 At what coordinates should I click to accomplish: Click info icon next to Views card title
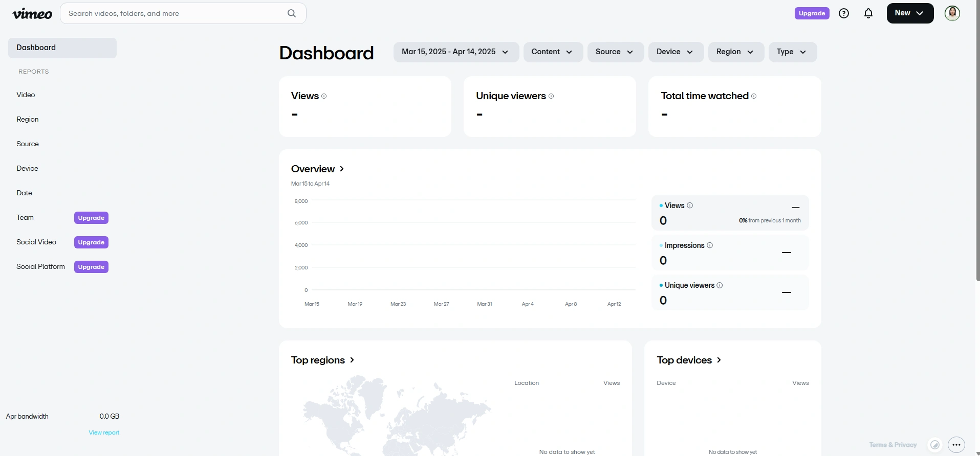tap(324, 96)
